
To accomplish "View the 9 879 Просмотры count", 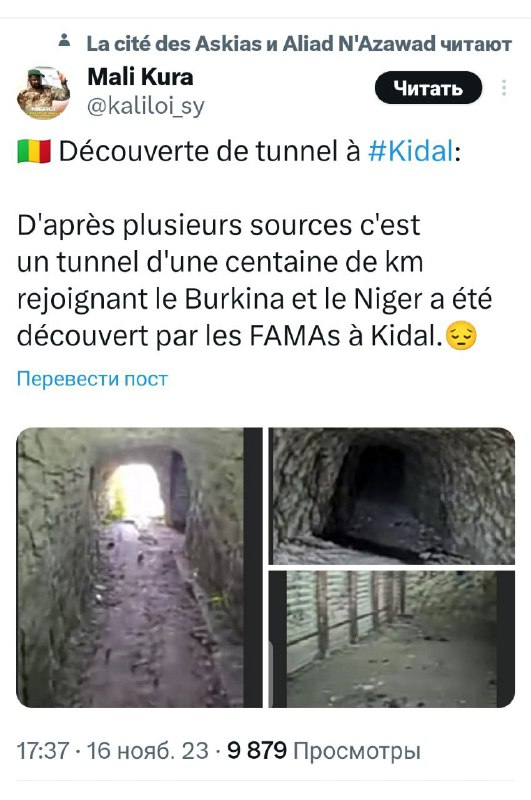I will 324,751.
